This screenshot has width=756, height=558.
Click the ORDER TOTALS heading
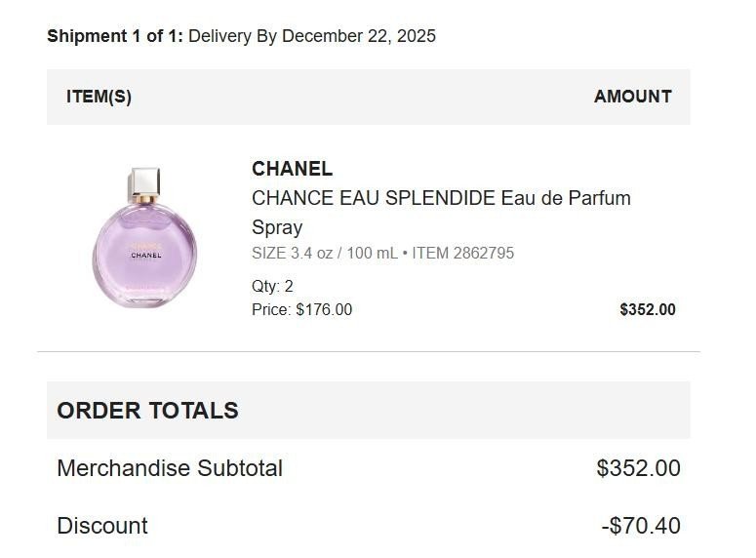pos(147,411)
